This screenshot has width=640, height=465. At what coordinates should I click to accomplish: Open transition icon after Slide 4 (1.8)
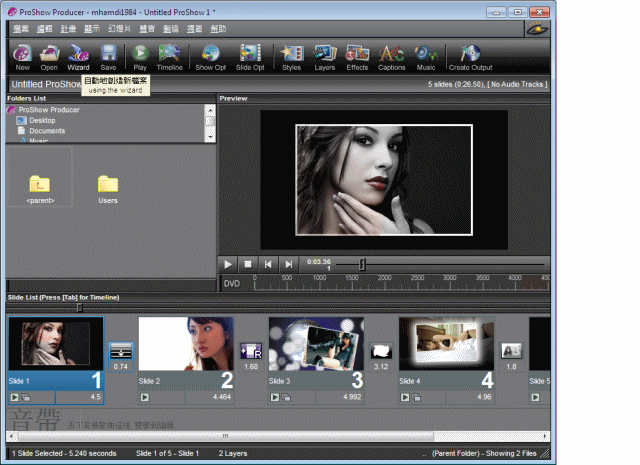coord(511,351)
